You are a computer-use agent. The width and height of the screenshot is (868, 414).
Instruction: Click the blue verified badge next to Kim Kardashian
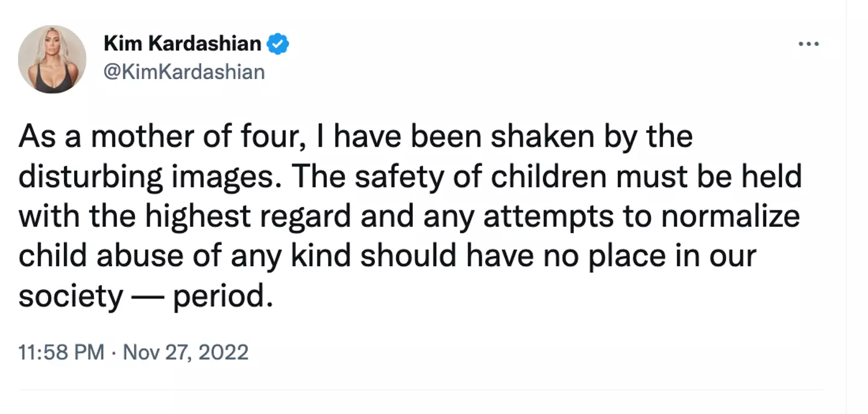tap(278, 43)
